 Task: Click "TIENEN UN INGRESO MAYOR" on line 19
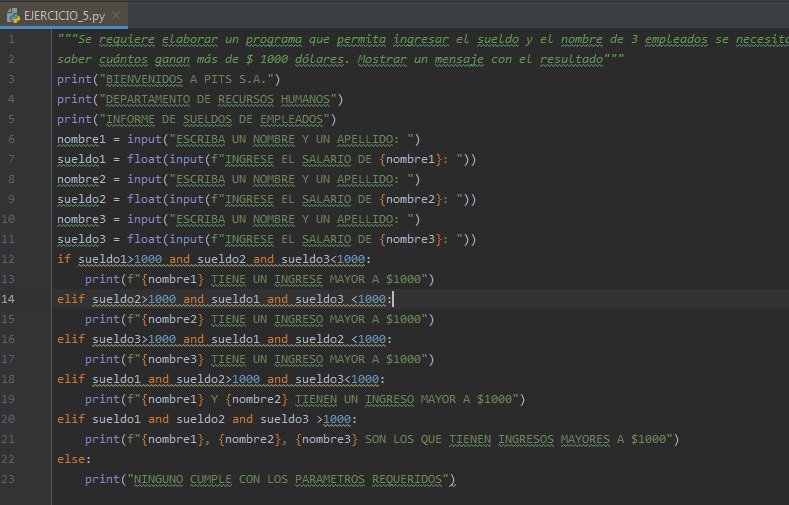click(x=375, y=399)
